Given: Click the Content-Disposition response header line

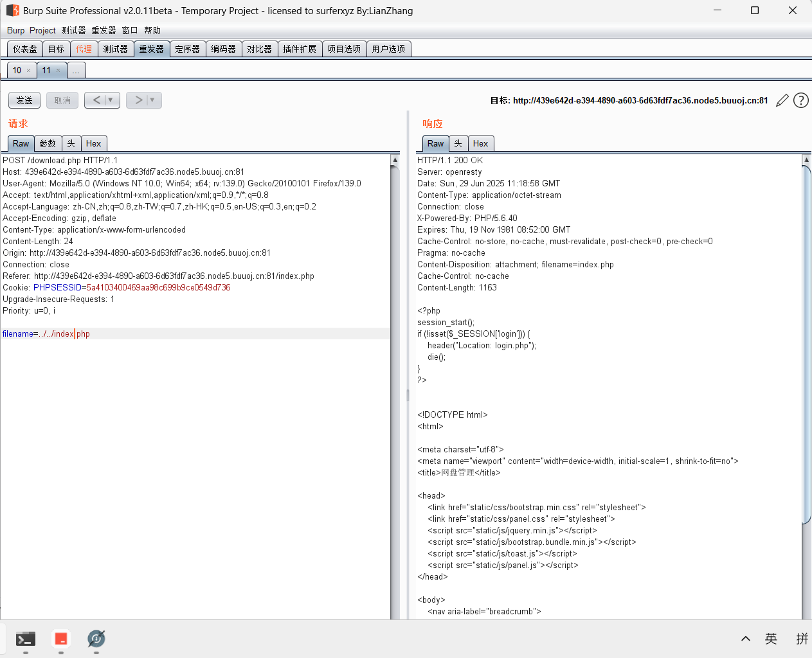Looking at the screenshot, I should [516, 264].
